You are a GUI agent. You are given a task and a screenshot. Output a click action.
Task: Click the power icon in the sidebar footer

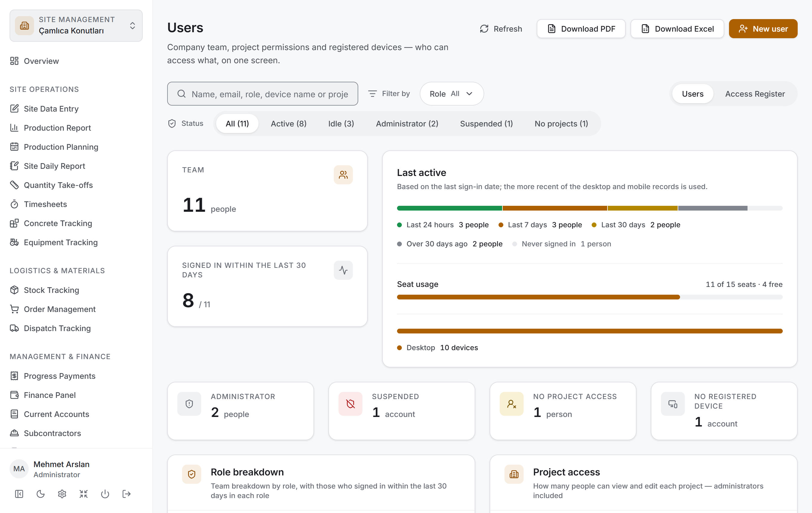click(x=105, y=494)
